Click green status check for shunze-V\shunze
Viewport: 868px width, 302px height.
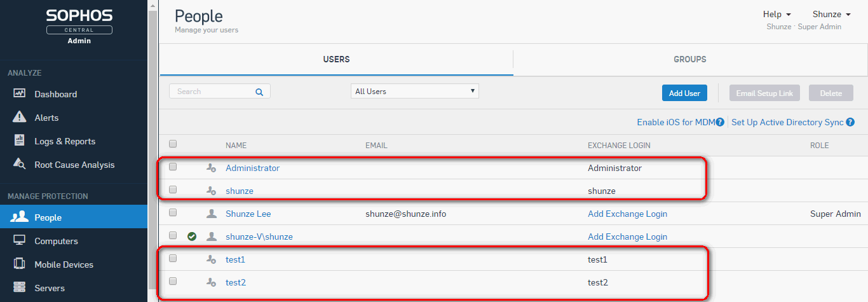[x=192, y=237]
